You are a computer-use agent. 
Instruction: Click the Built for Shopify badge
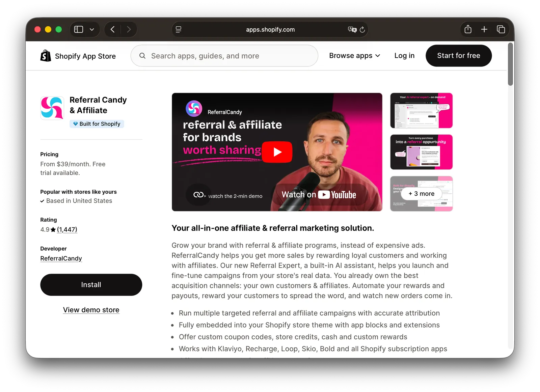pyautogui.click(x=97, y=124)
